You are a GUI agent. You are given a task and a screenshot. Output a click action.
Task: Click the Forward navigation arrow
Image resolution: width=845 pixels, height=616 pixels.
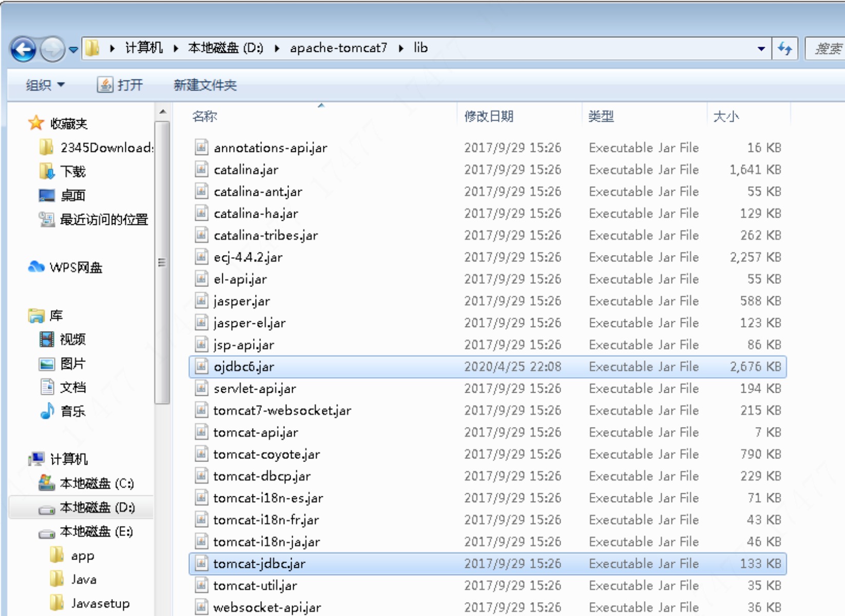52,49
